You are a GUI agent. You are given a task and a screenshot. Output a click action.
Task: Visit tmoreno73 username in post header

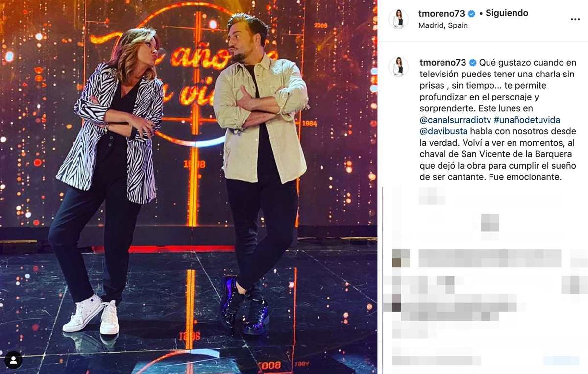[x=441, y=14]
